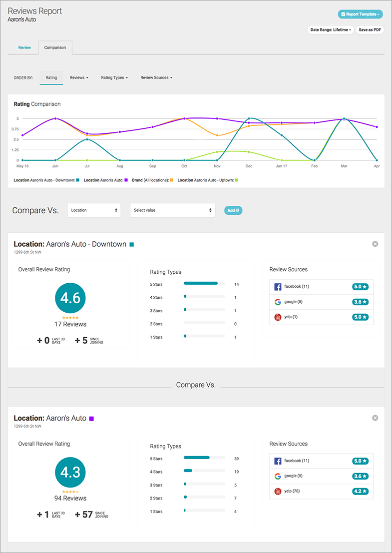Click the Dec data point peak on teal line

coord(249,118)
